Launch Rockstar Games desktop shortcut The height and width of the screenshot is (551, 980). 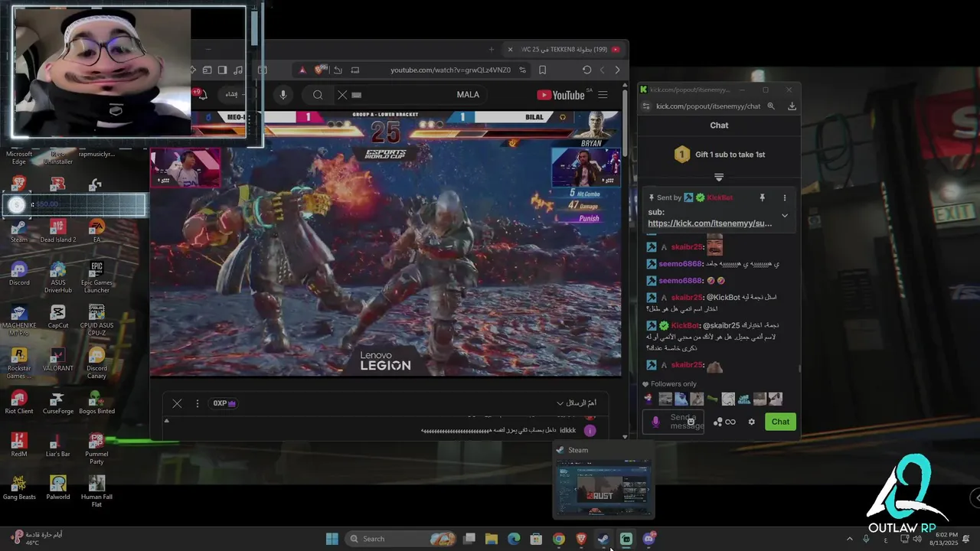click(x=19, y=363)
